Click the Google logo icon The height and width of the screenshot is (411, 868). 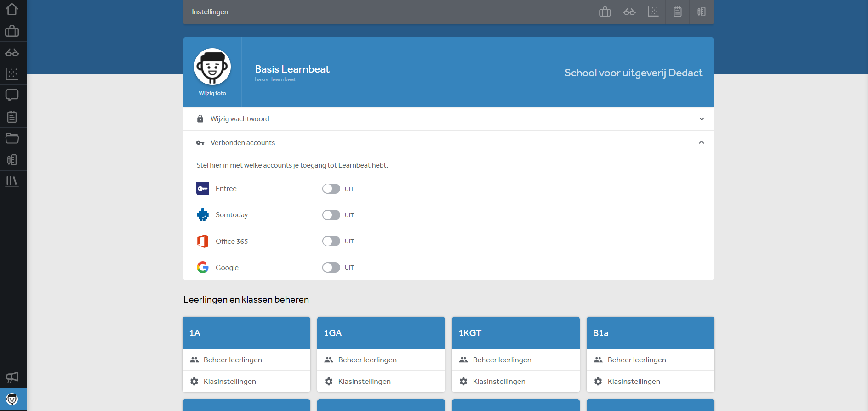203,267
